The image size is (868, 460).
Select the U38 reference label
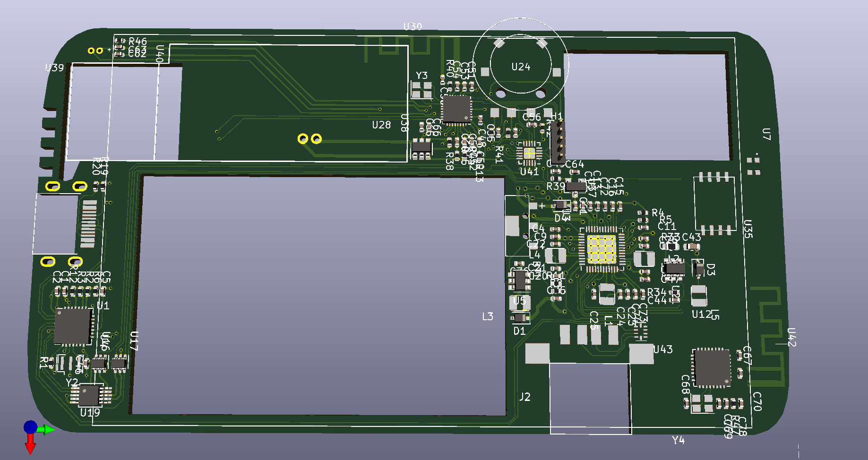pos(404,122)
